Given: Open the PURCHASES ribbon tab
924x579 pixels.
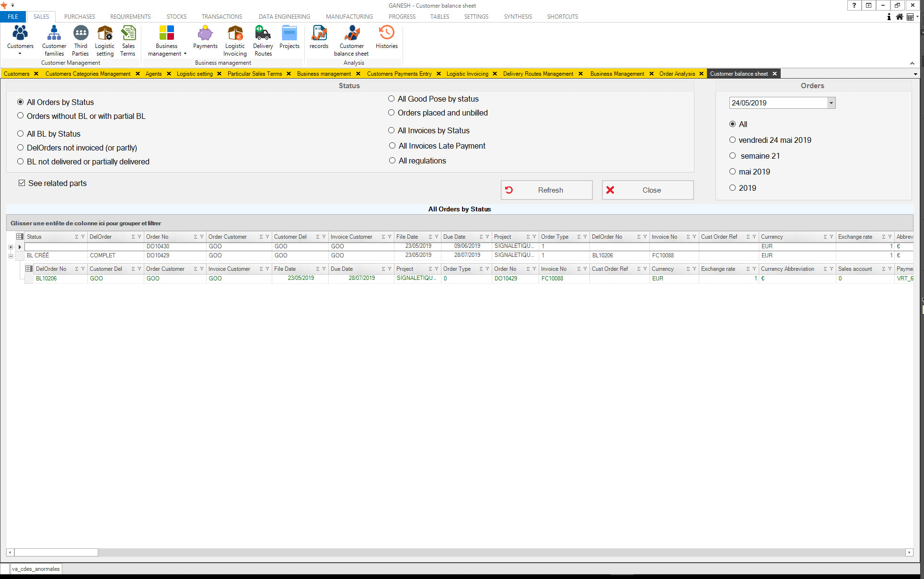Looking at the screenshot, I should [x=80, y=16].
